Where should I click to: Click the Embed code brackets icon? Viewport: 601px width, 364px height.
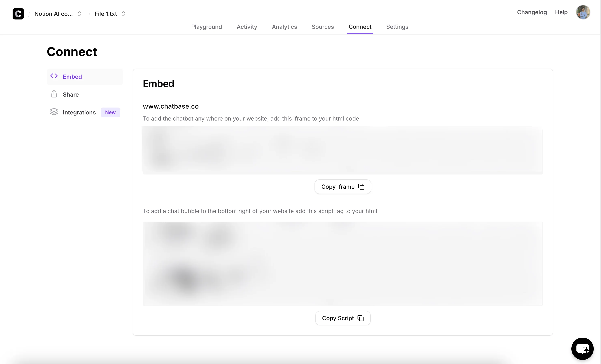(x=54, y=76)
